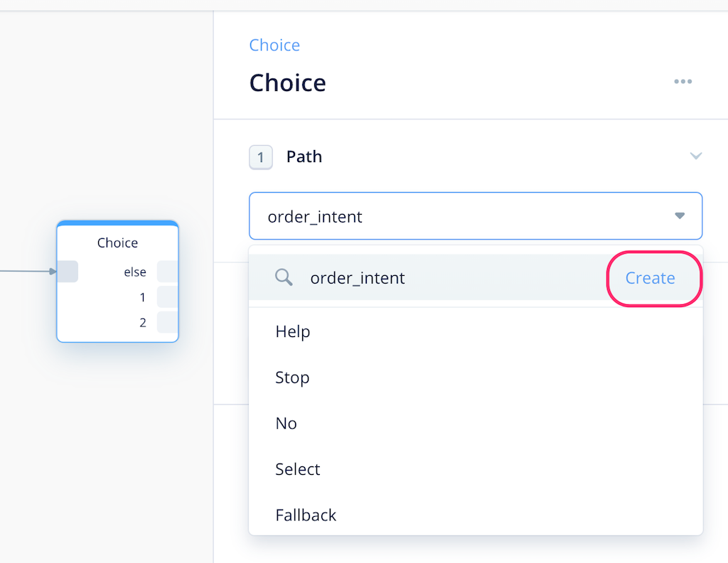
Task: Click output port for path 1
Action: click(x=168, y=297)
